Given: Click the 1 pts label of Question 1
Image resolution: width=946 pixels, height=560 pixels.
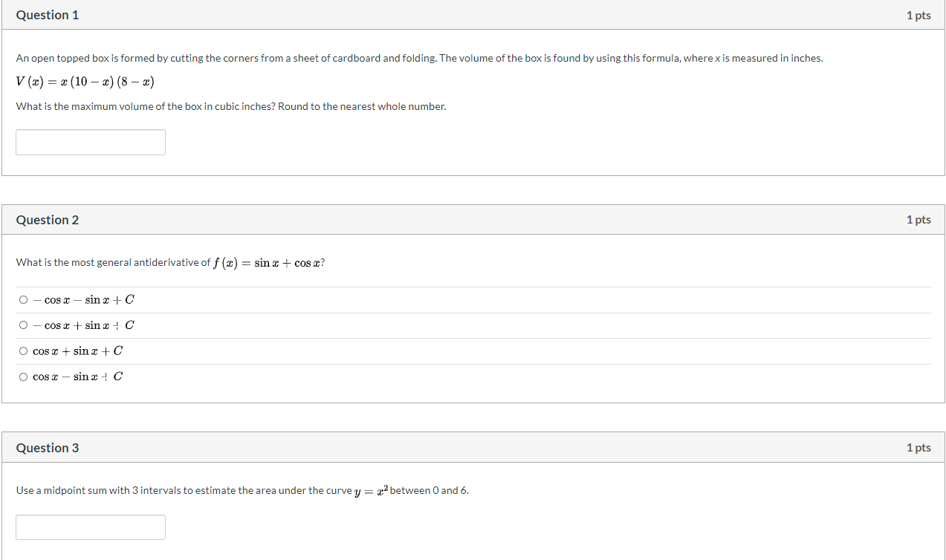Looking at the screenshot, I should pyautogui.click(x=919, y=16).
